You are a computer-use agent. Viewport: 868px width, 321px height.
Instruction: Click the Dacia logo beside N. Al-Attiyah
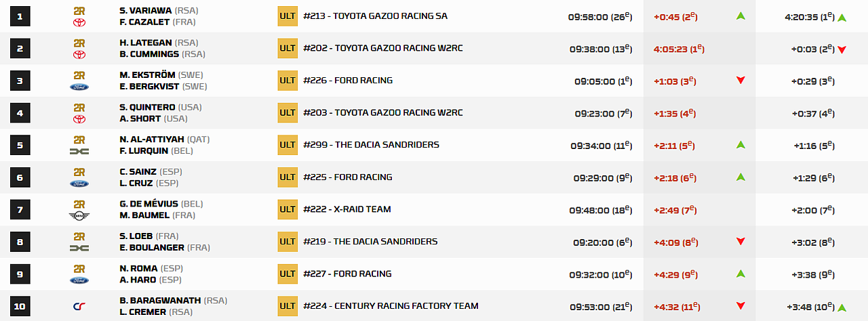(x=79, y=152)
